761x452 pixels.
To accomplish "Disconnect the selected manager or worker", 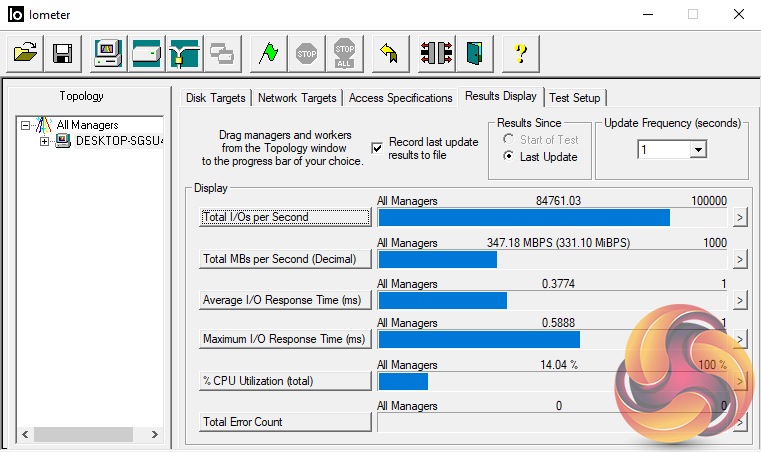I will point(436,53).
